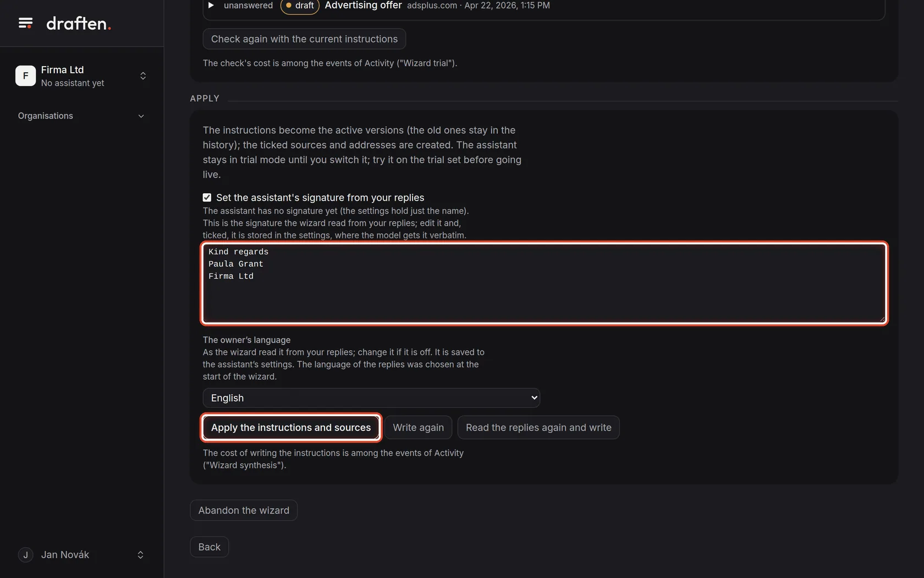
Task: Open the hamburger menu icon
Action: [x=25, y=23]
